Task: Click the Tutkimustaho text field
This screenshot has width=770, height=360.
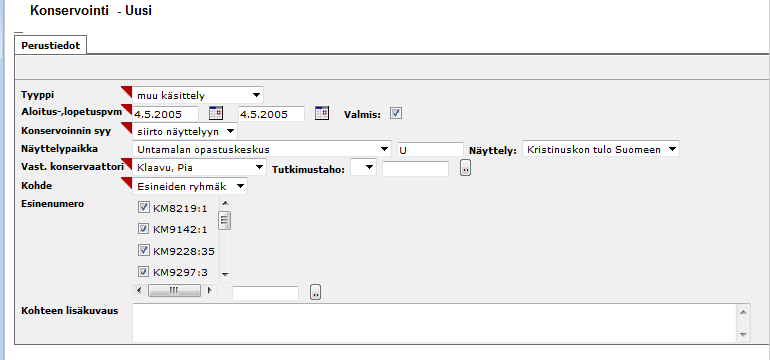Action: [415, 168]
